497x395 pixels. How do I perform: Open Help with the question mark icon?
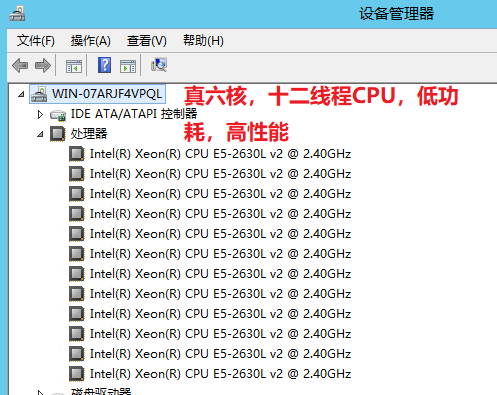[104, 65]
